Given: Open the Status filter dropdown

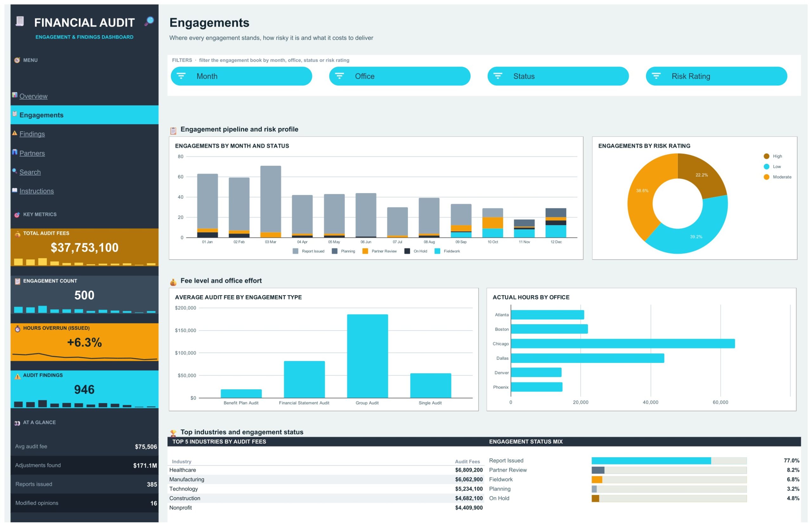Looking at the screenshot, I should pyautogui.click(x=558, y=76).
